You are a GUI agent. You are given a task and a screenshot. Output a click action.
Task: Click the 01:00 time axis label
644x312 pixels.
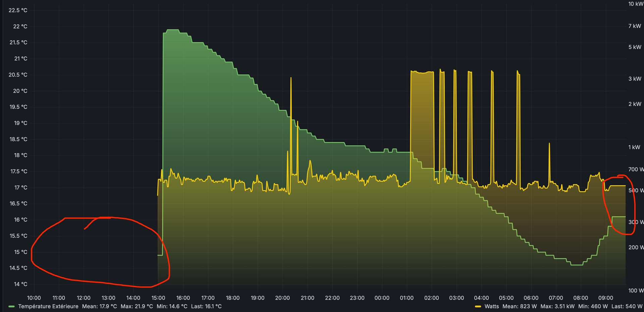(x=407, y=298)
